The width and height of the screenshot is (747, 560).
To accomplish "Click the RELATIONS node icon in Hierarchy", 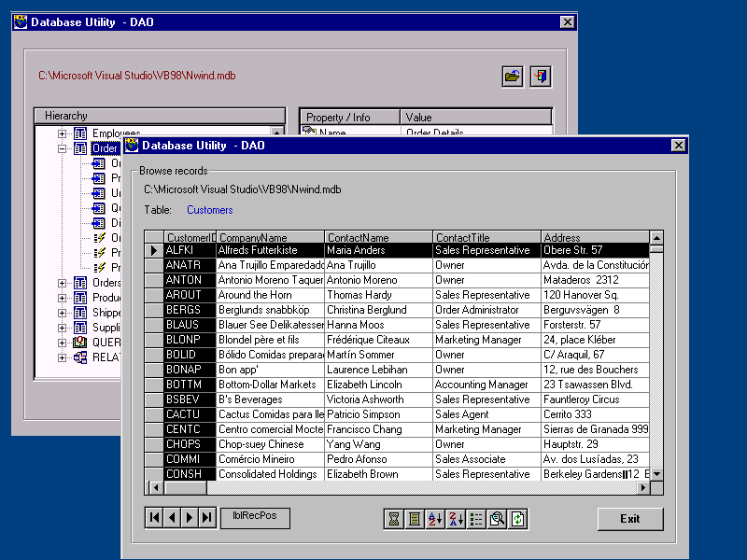I will [x=80, y=357].
